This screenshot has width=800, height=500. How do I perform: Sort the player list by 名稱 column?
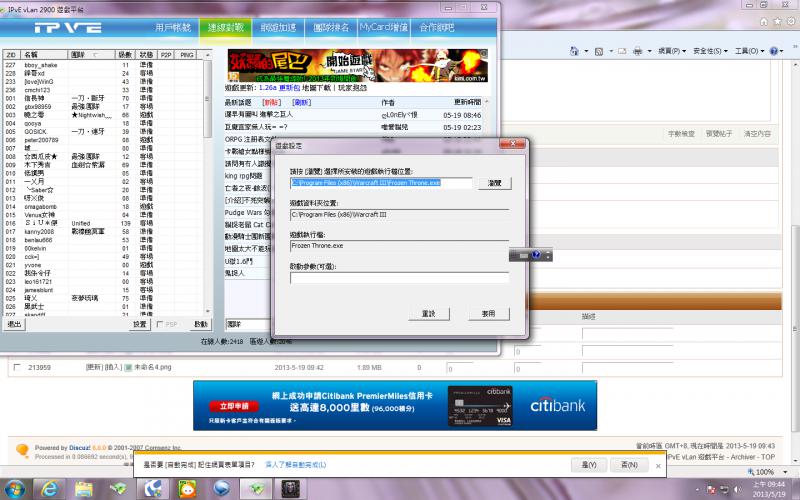[45, 55]
